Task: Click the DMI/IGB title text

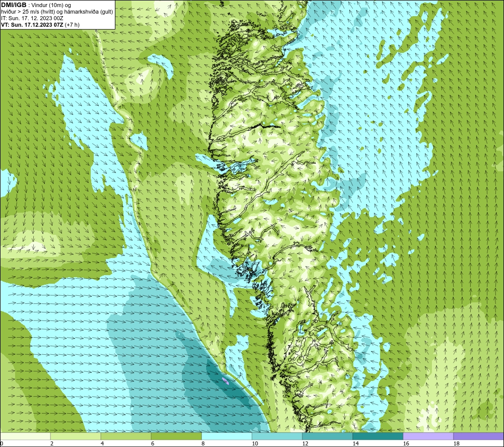Action: [14, 5]
